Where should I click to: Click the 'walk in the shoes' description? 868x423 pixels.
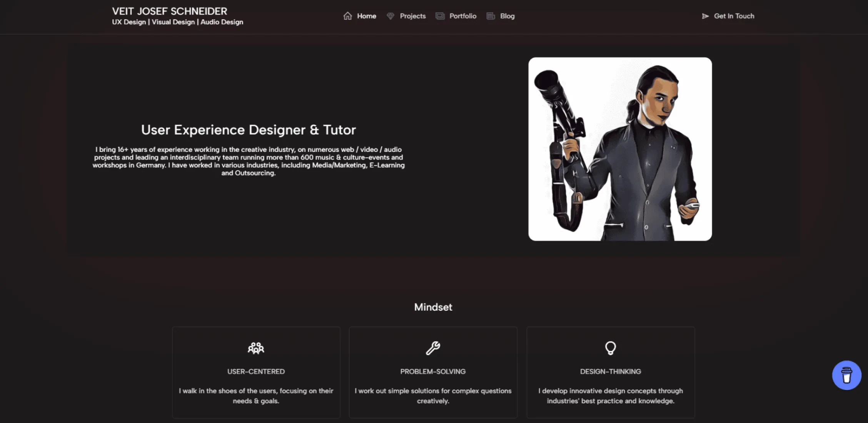[x=256, y=396]
